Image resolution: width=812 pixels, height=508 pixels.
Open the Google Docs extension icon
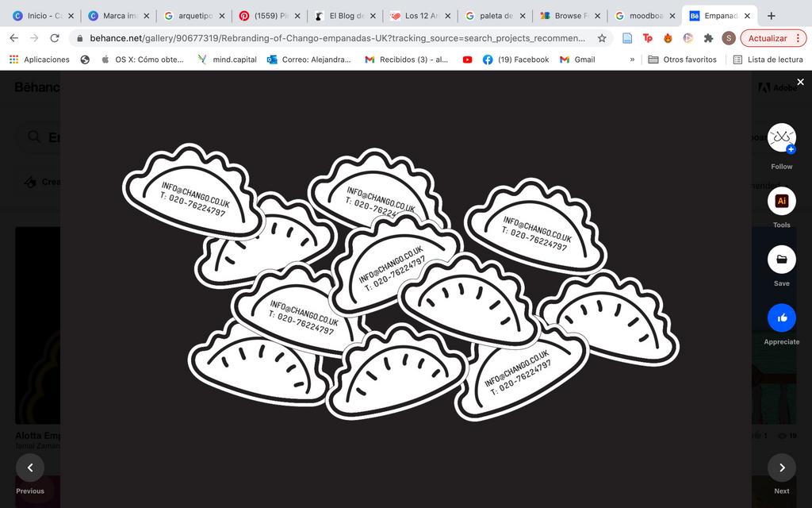pos(627,38)
